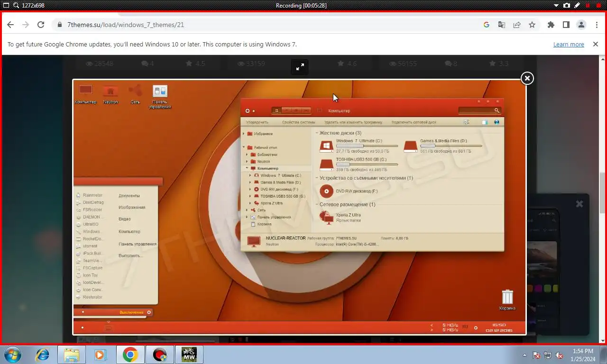The image size is (607, 364).
Task: Open Windows Explorer from the taskbar
Action: pyautogui.click(x=72, y=355)
